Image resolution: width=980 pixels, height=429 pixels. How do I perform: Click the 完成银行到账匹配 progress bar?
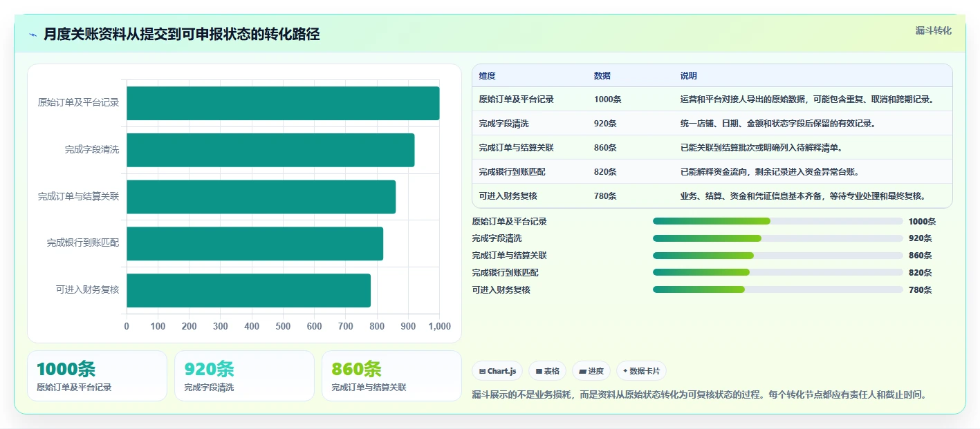click(x=778, y=272)
